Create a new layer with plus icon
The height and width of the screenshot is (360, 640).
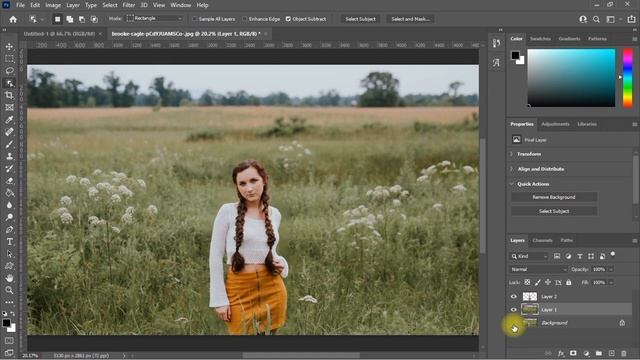pyautogui.click(x=611, y=353)
